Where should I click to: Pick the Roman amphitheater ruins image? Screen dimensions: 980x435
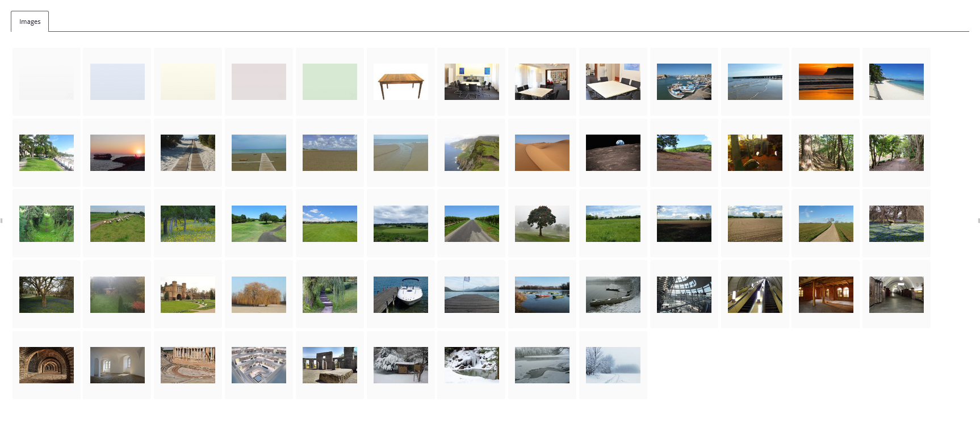point(188,365)
